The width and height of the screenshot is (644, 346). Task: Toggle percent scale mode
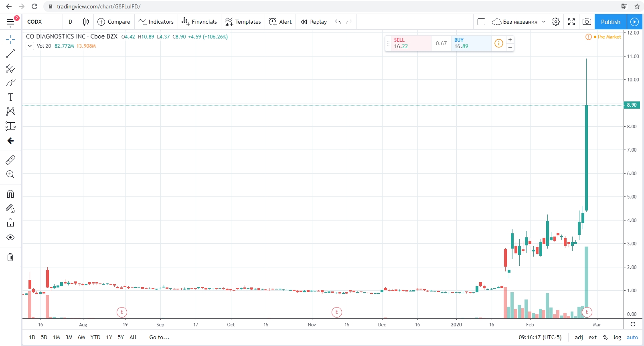[x=605, y=337]
